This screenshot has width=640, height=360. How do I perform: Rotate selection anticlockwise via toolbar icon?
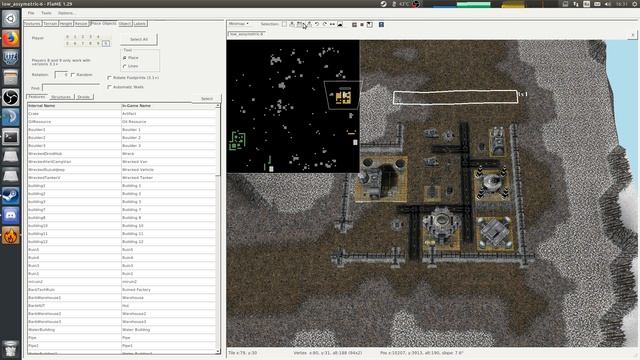[x=317, y=24]
